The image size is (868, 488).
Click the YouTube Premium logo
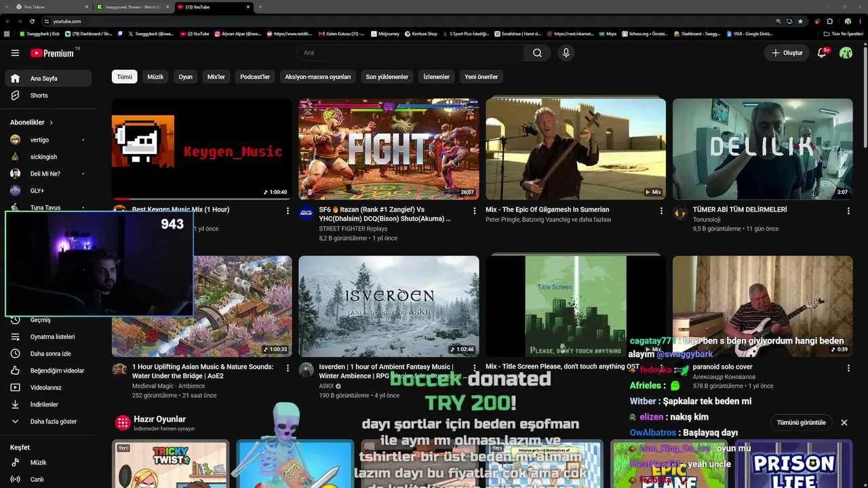pyautogui.click(x=52, y=53)
